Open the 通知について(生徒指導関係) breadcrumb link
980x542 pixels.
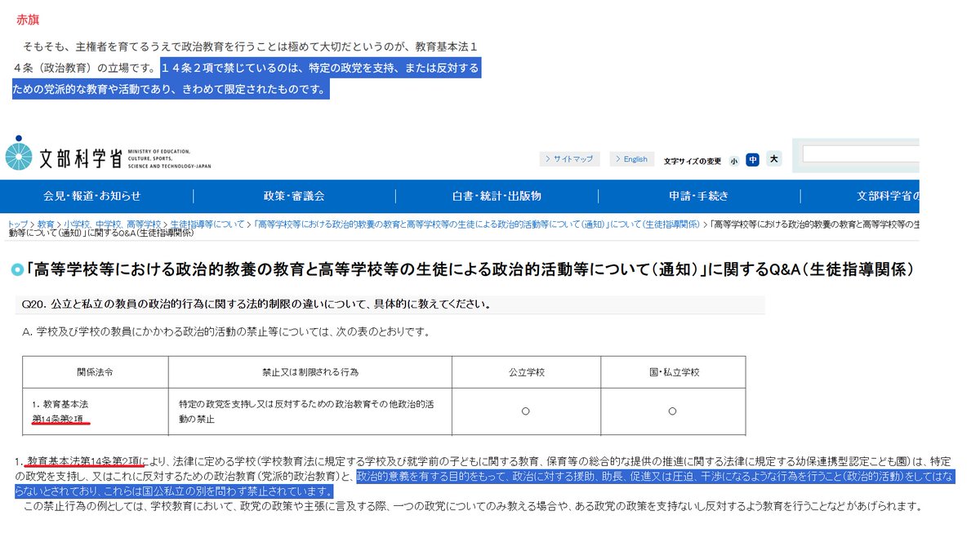[477, 224]
